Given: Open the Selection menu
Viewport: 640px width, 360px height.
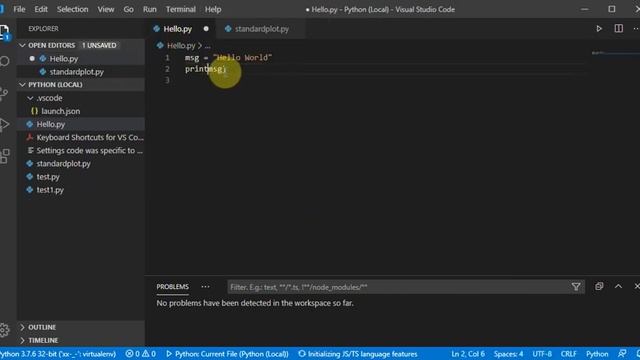Looking at the screenshot, I should pos(72,9).
